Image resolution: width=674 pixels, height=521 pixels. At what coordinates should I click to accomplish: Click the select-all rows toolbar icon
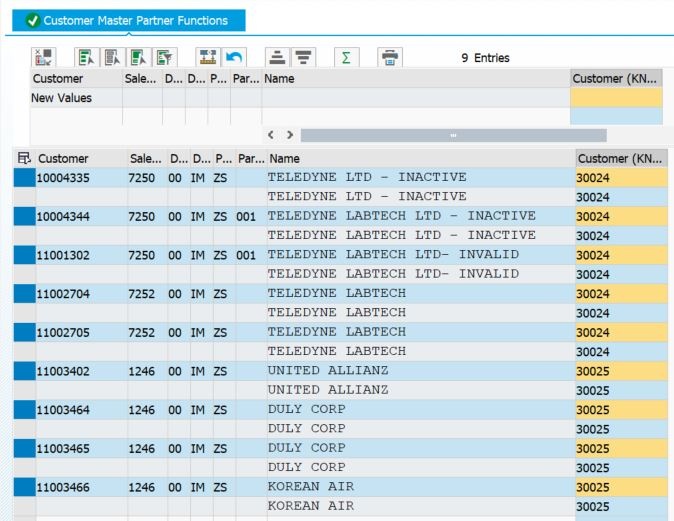coord(86,57)
